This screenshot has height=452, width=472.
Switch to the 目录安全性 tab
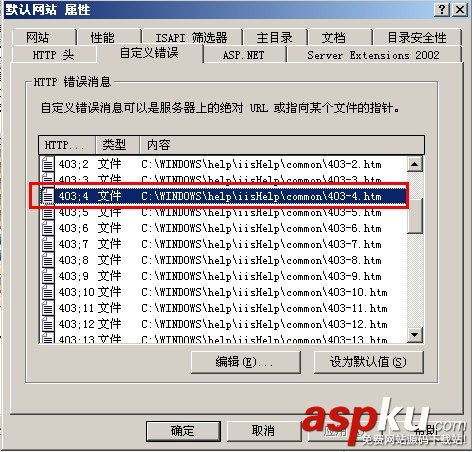coord(417,37)
